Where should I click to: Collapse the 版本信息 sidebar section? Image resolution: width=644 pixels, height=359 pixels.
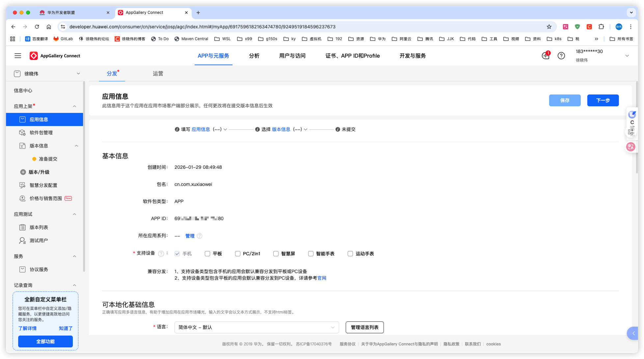click(76, 146)
